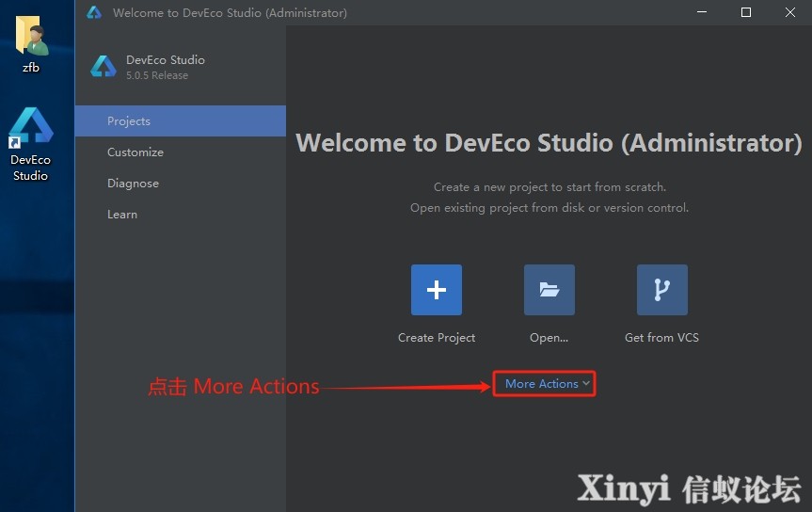The width and height of the screenshot is (812, 512).
Task: Click the "Create a new project" description line
Action: click(x=549, y=186)
